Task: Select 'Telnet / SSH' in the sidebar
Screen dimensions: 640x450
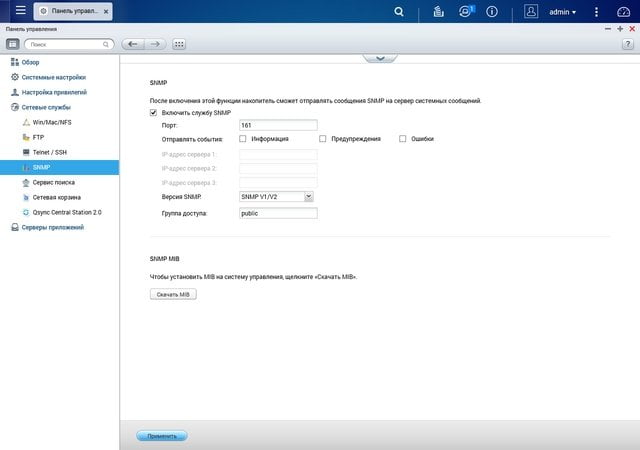Action: point(49,152)
